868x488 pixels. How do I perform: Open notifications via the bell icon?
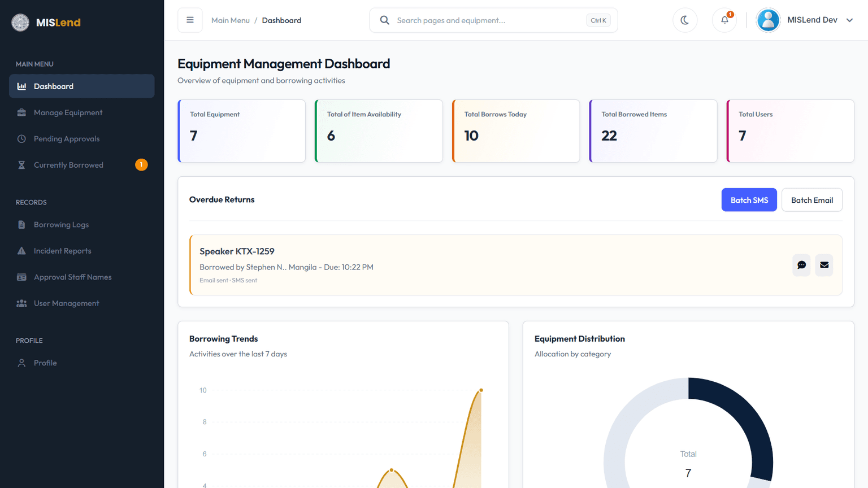724,20
